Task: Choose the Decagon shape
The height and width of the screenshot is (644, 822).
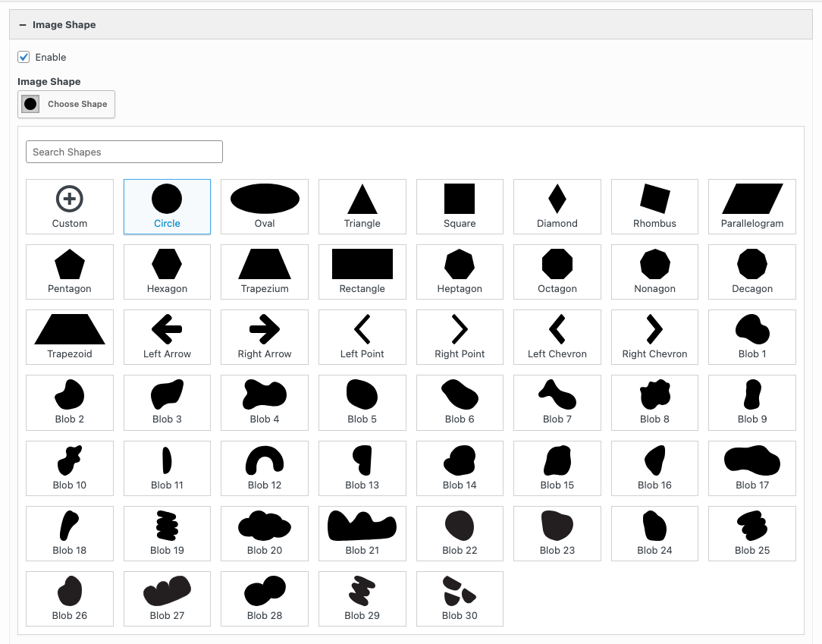Action: [752, 272]
